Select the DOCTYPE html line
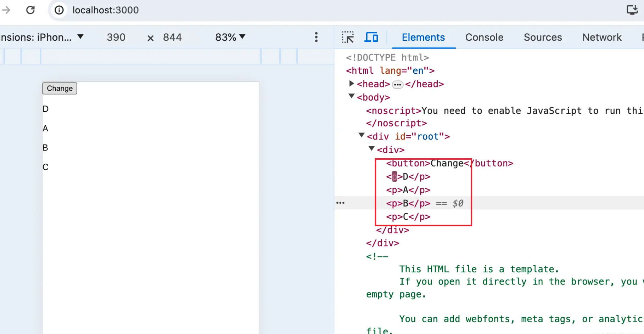 pos(387,57)
